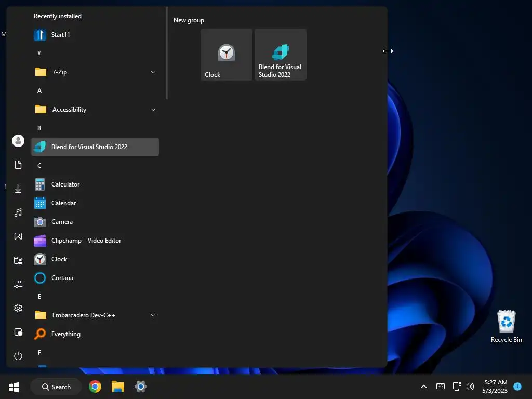Launch Clipchamp video editor icon
The image size is (532, 399).
pyautogui.click(x=40, y=241)
